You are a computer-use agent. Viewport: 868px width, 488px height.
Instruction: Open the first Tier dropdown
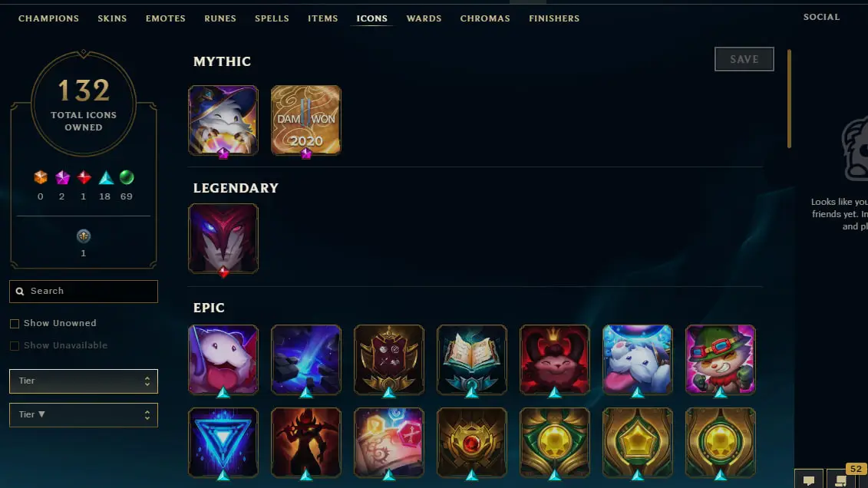pos(84,381)
